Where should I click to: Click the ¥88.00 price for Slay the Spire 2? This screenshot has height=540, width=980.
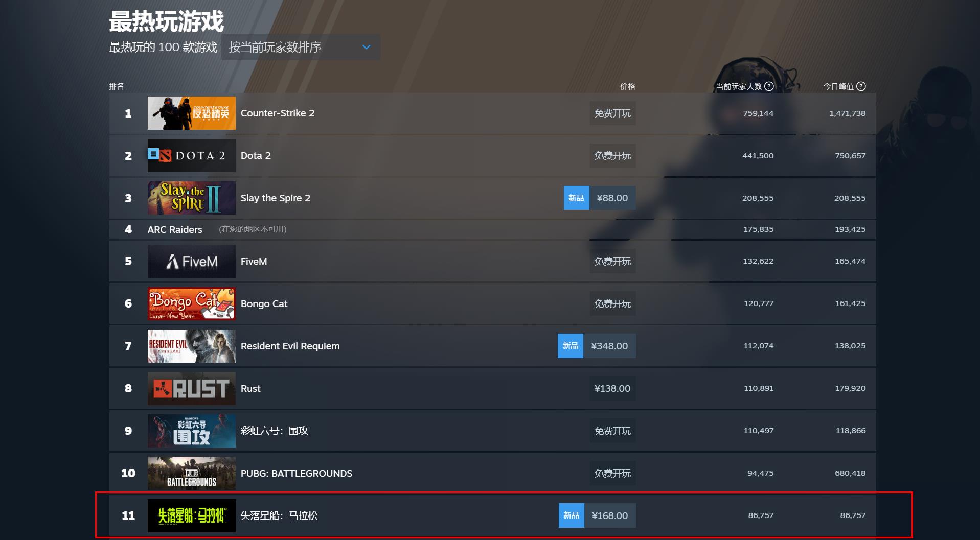(612, 198)
